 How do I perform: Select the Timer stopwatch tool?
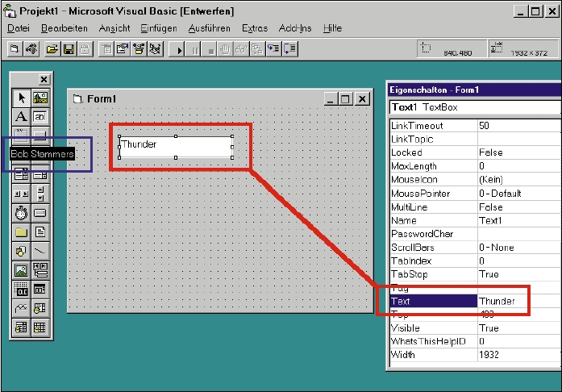[x=21, y=213]
